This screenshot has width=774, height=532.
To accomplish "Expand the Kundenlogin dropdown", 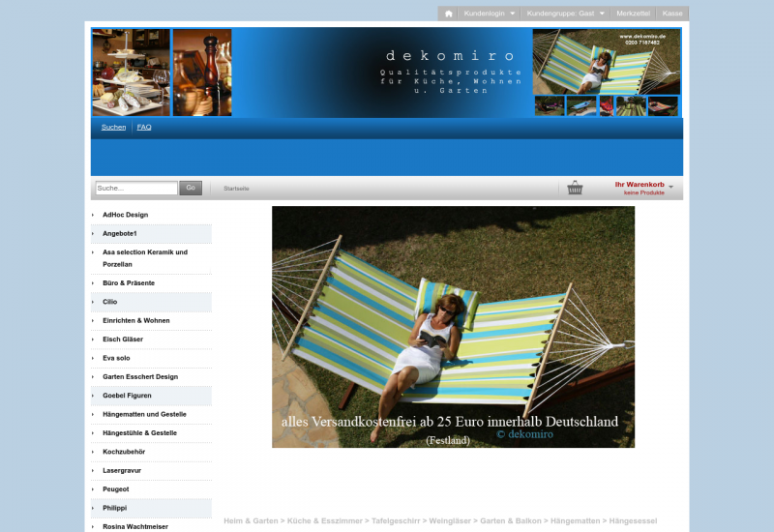I will pos(490,14).
